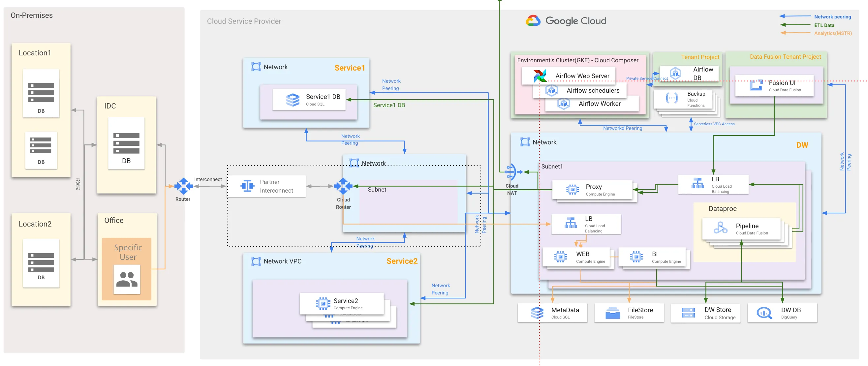This screenshot has width=868, height=366.
Task: Select the "IDC" label
Action: click(110, 106)
